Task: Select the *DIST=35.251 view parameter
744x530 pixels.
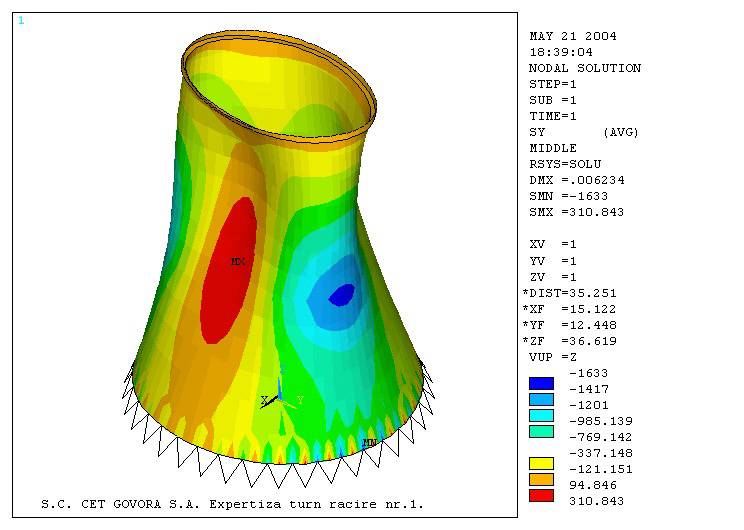Action: [x=572, y=293]
